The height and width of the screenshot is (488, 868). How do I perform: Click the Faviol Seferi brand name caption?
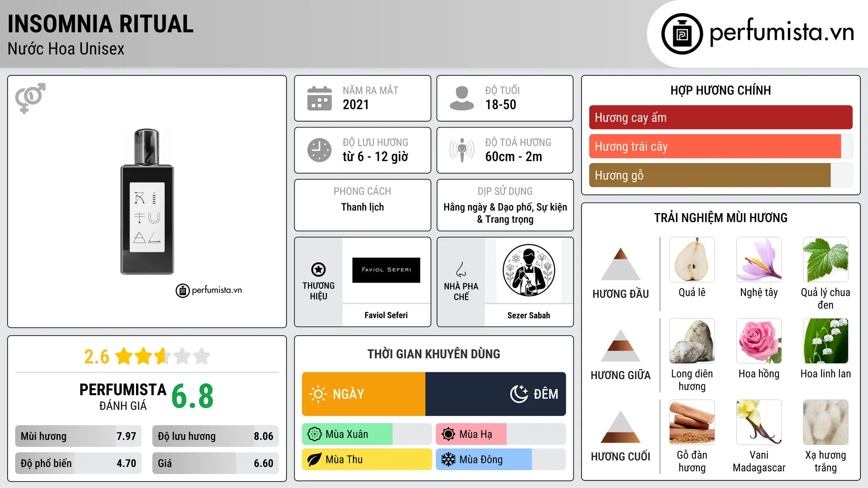pos(386,315)
